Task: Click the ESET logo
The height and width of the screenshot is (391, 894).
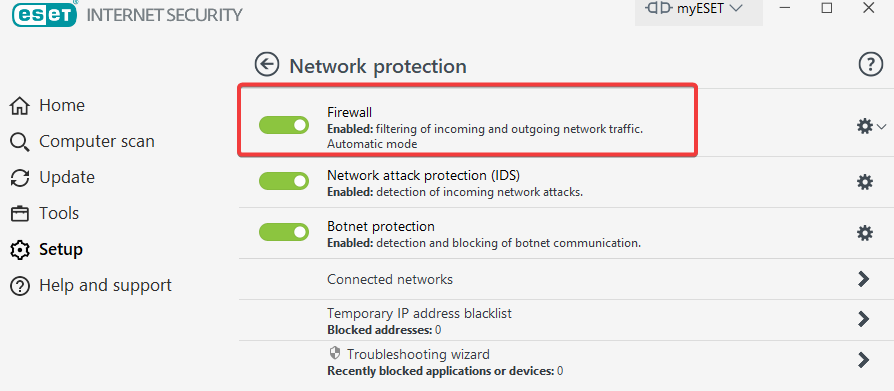Action: pos(44,14)
